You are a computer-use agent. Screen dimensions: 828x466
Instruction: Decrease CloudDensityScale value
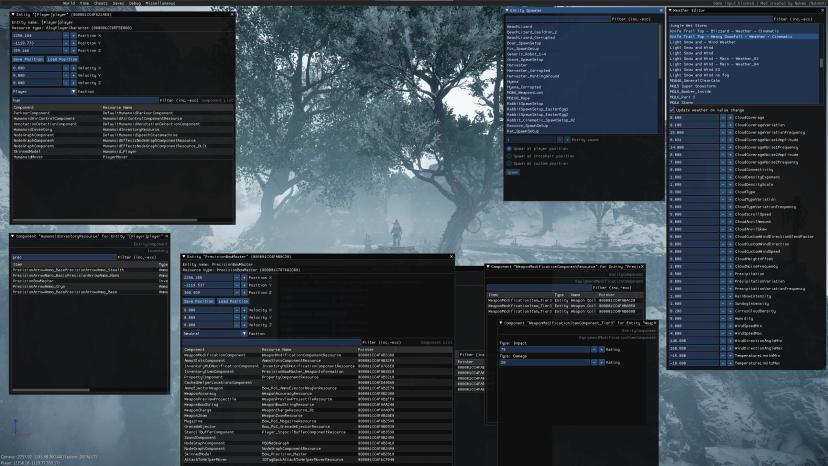(x=723, y=184)
